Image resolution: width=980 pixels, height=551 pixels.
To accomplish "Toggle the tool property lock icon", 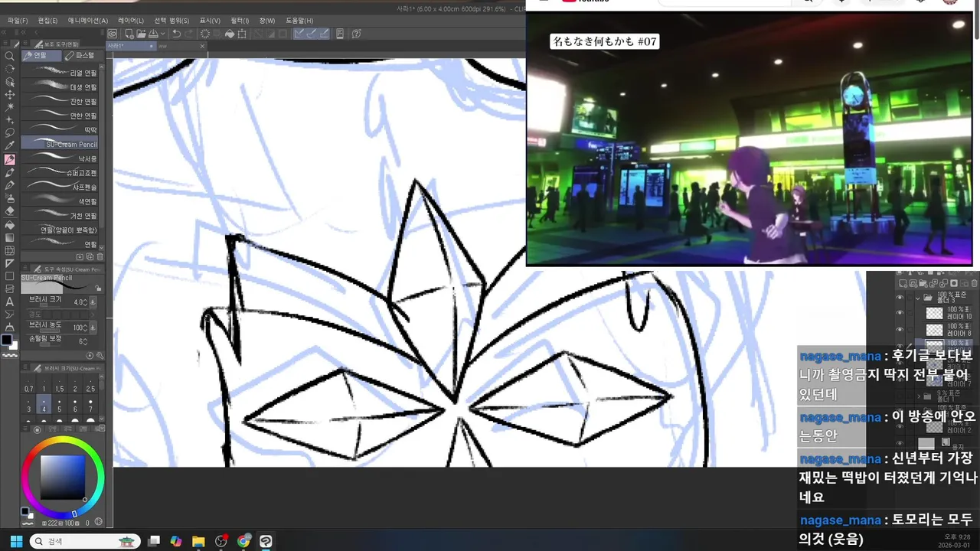I will click(99, 289).
